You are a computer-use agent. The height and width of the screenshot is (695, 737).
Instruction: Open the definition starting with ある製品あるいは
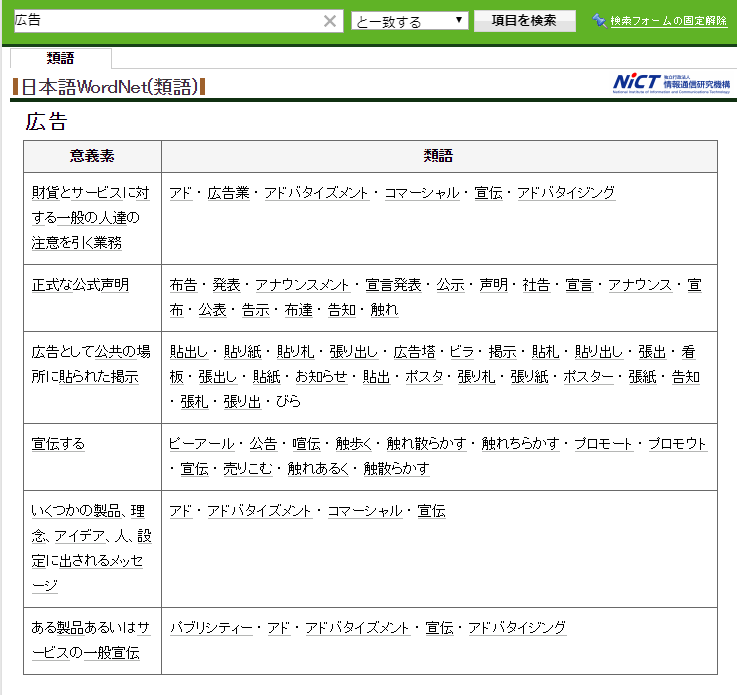(91, 640)
